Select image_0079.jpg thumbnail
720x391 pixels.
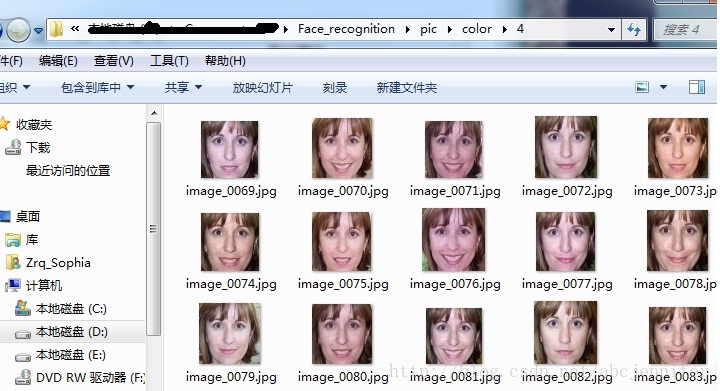click(230, 334)
